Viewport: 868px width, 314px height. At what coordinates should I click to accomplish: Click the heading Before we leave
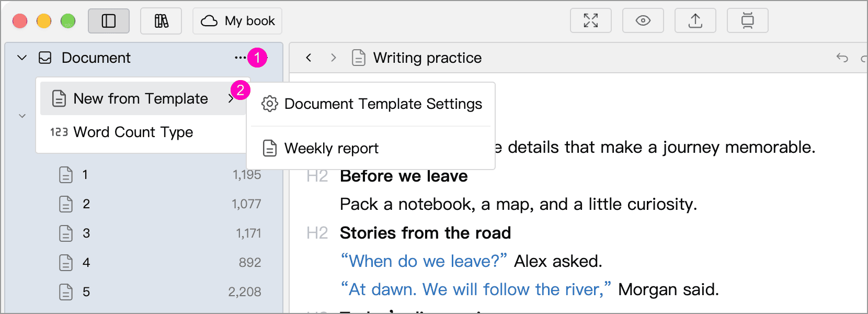point(404,176)
